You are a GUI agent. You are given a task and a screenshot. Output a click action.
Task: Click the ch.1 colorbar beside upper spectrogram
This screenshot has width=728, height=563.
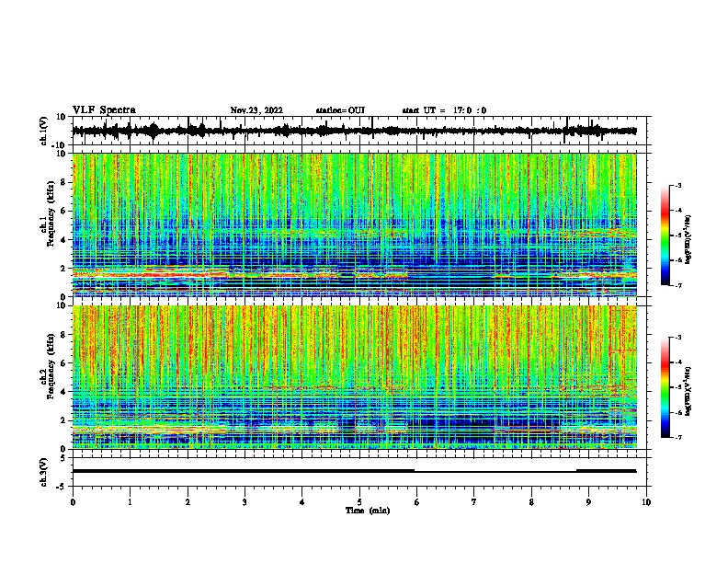tap(665, 236)
